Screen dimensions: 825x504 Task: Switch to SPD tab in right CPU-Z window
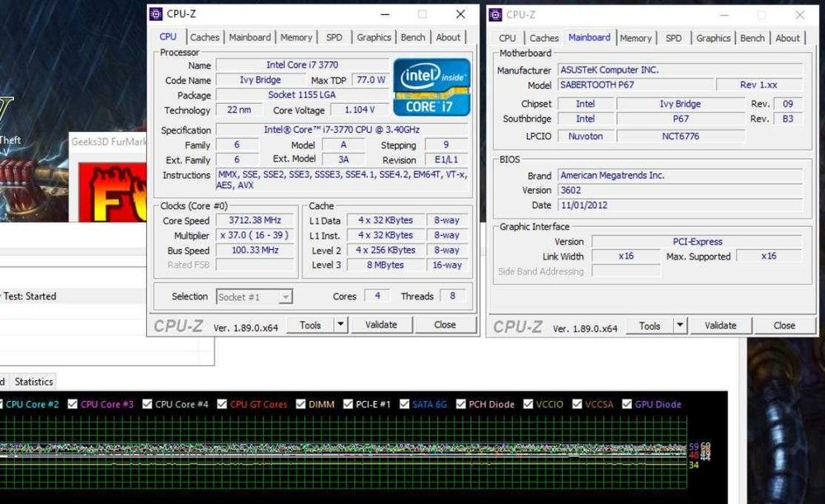673,38
